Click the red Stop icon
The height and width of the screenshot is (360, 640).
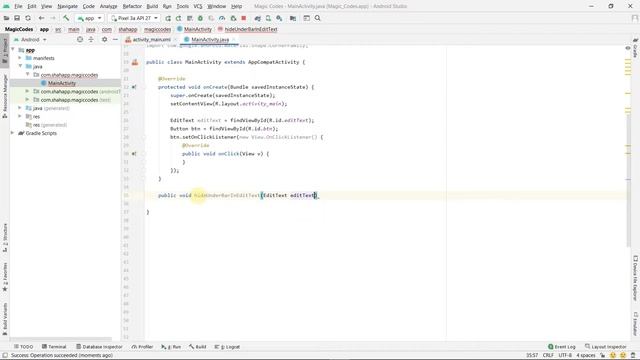(x=244, y=18)
